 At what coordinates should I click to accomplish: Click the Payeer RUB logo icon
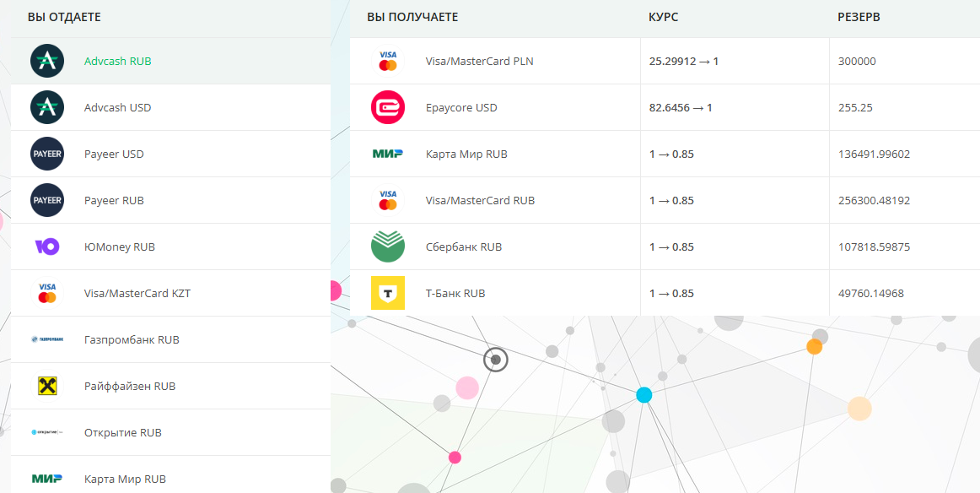tap(47, 200)
